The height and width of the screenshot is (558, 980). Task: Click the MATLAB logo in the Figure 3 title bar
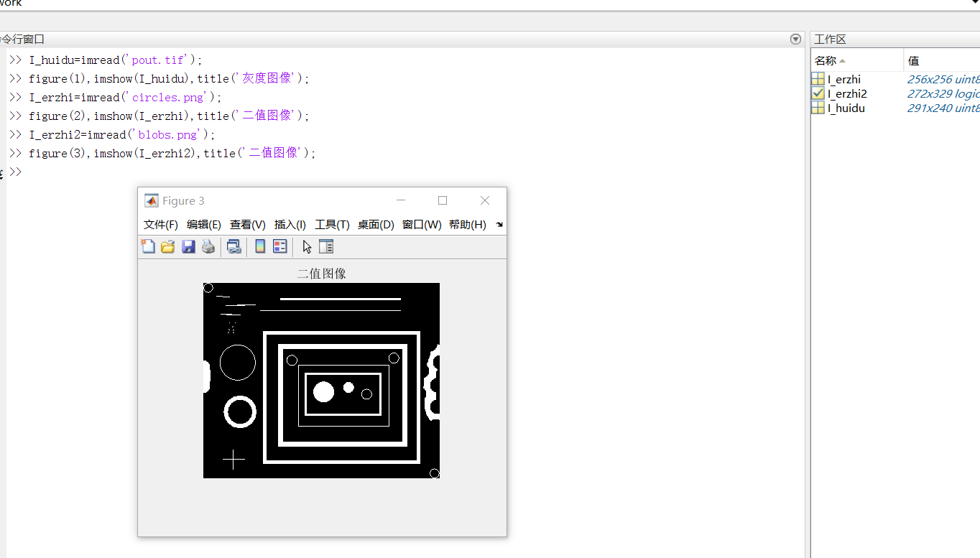tap(151, 200)
